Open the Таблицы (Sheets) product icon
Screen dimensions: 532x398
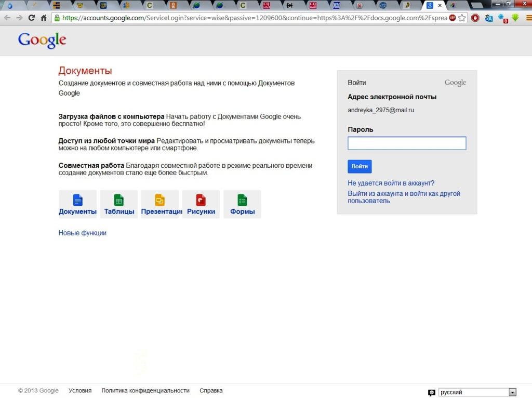(x=119, y=204)
